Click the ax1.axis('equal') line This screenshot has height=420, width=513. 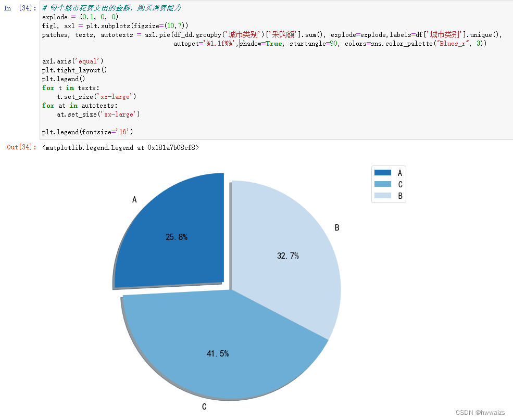(72, 61)
